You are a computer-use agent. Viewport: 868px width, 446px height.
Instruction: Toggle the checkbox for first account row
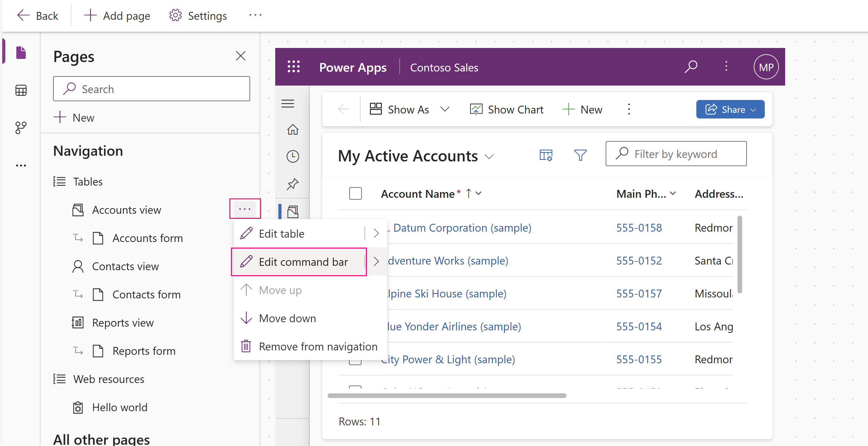point(356,228)
